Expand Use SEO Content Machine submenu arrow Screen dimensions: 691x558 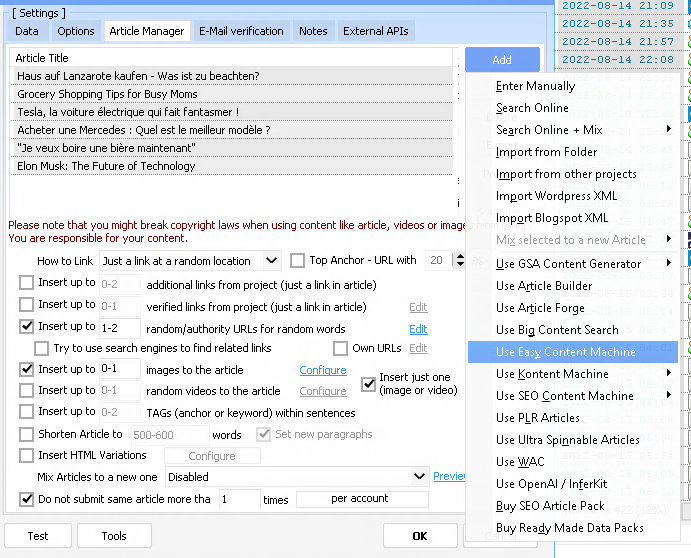[x=669, y=395]
